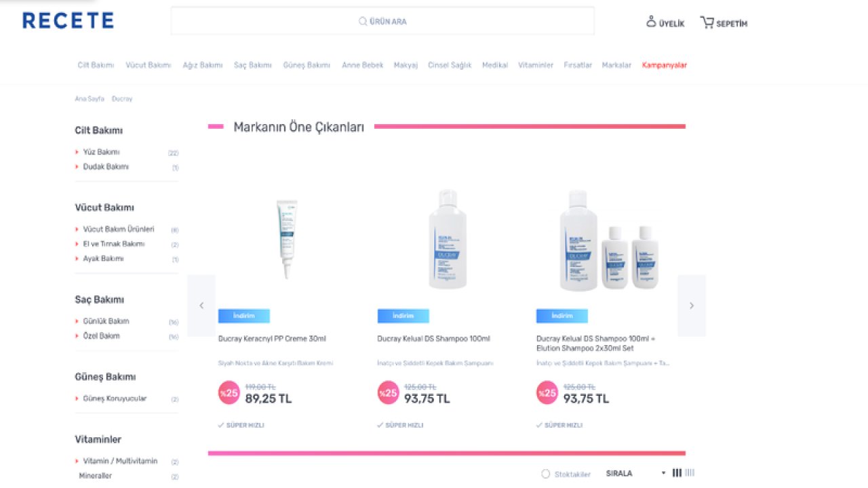Go to previous carousel slide arrow
This screenshot has height=488, width=868.
coord(201,306)
